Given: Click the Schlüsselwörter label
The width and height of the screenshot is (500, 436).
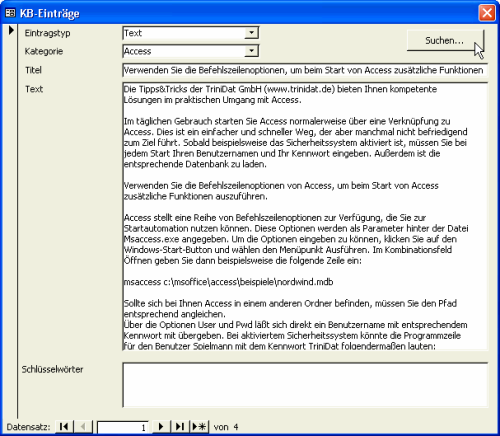Looking at the screenshot, I should pyautogui.click(x=52, y=369).
